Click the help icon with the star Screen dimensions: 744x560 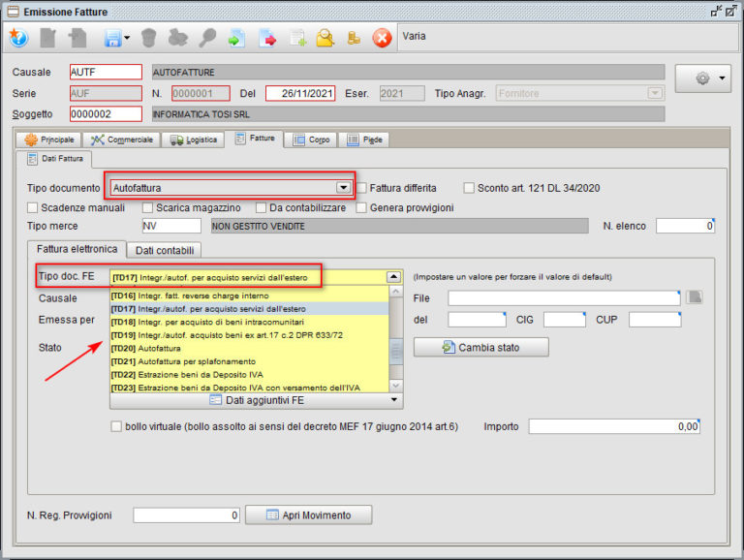(x=18, y=39)
